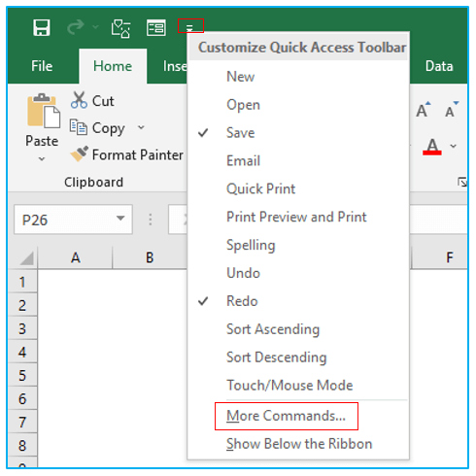
Task: Select row 6 header
Action: pos(22,398)
